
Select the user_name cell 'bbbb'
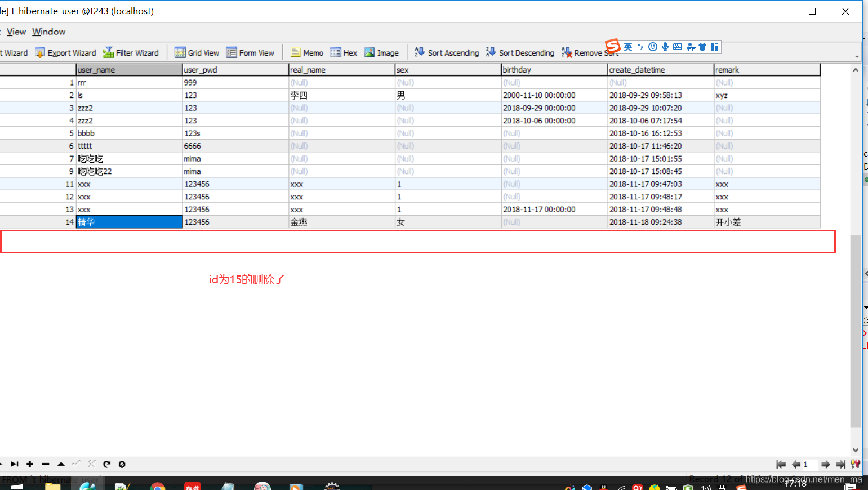click(129, 133)
